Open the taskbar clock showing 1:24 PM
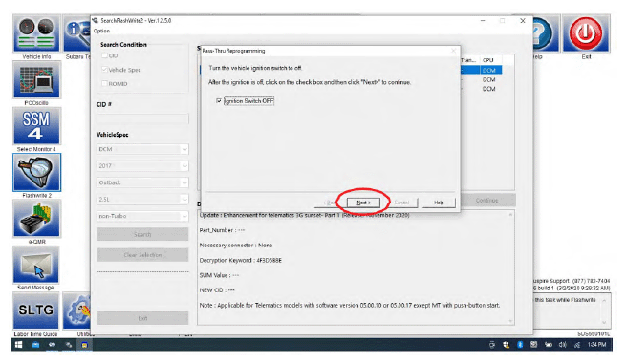 click(597, 345)
